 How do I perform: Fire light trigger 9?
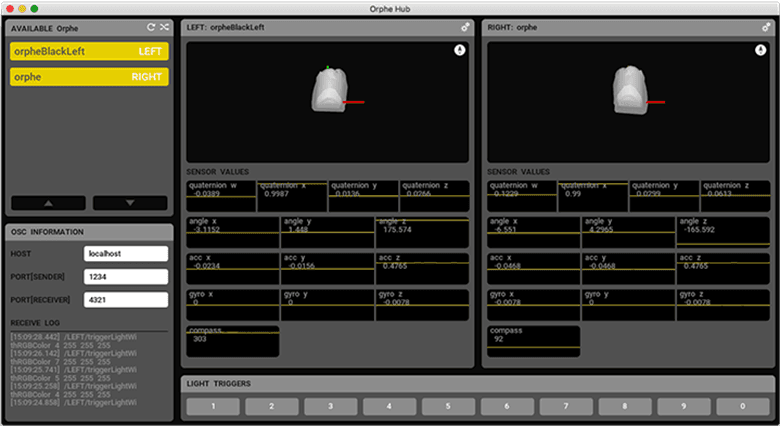point(683,406)
